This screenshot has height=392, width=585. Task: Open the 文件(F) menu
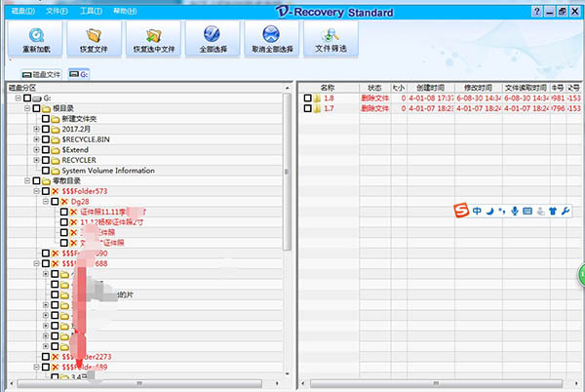(x=57, y=11)
